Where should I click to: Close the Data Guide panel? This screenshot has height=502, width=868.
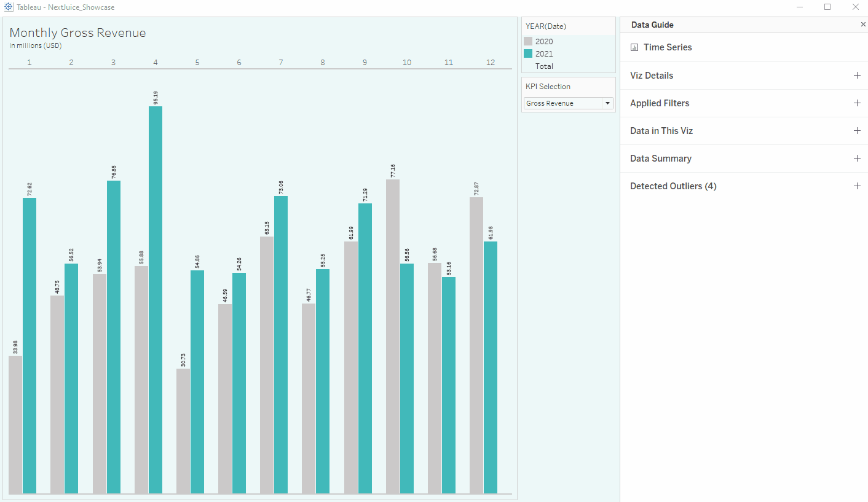[x=863, y=25]
